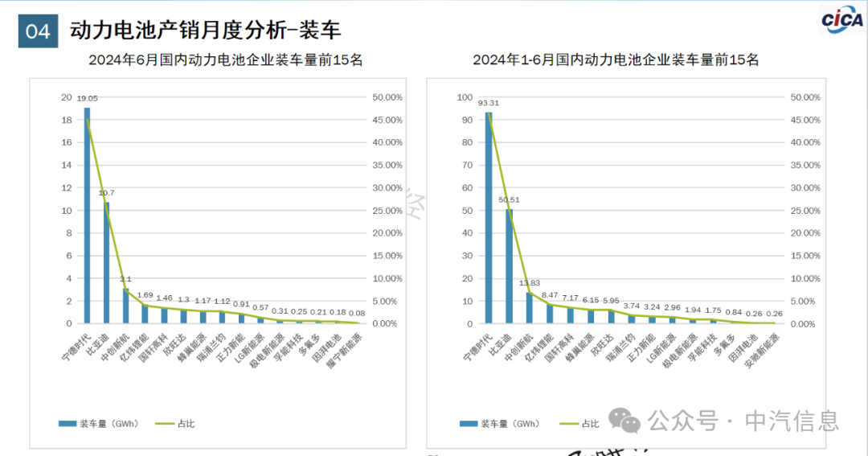Click the data label "0.25"
This screenshot has height=456, width=868.
[299, 311]
